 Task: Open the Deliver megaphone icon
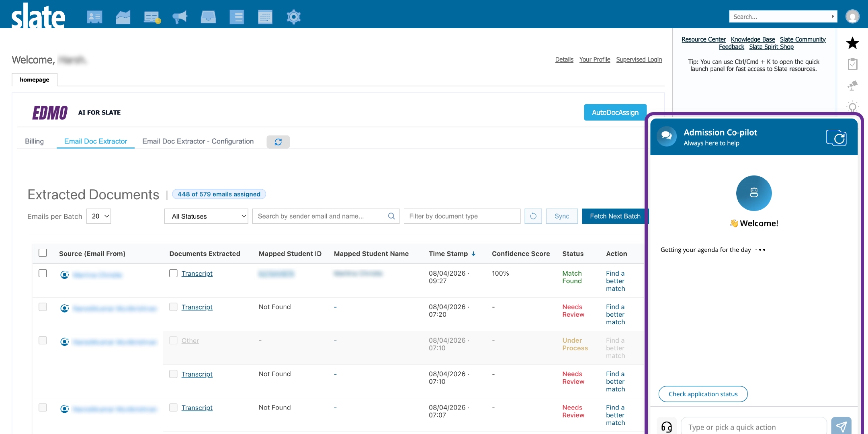[180, 17]
